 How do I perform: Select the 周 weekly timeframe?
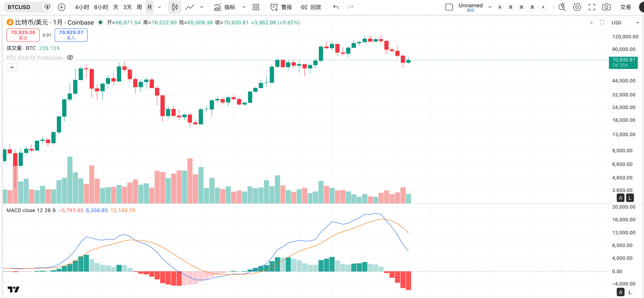[139, 7]
